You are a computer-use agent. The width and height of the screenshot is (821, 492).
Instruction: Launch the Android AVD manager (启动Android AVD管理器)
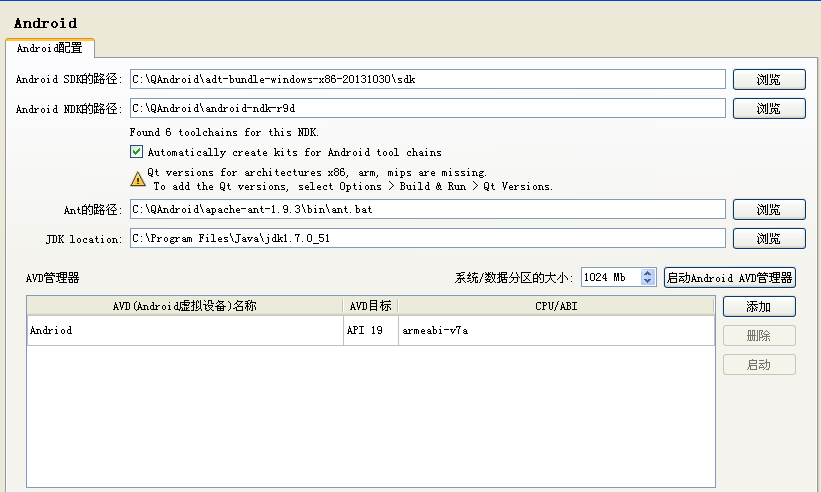(730, 277)
